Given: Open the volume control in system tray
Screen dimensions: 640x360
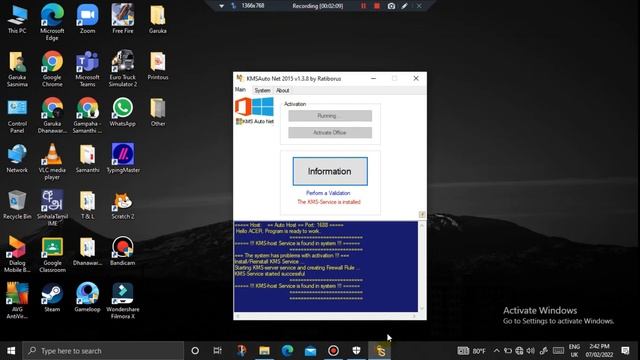Looking at the screenshot, I should click(x=531, y=351).
